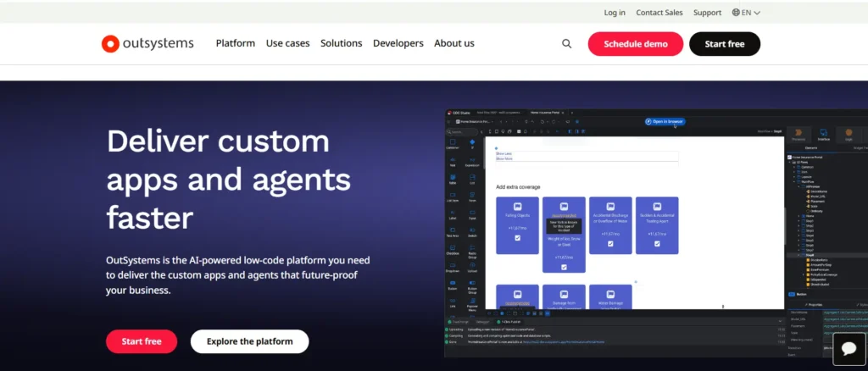
Task: Open the chat bubble widget
Action: [849, 348]
